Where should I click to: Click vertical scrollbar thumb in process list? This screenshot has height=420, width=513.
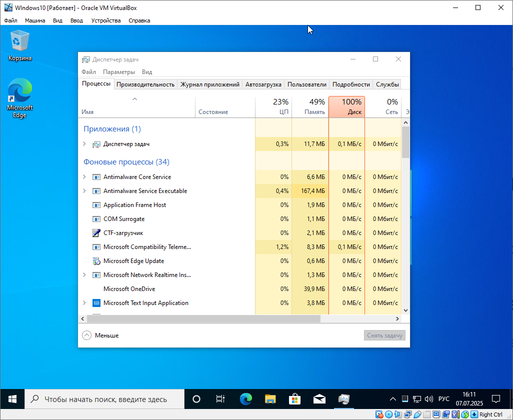click(x=405, y=142)
